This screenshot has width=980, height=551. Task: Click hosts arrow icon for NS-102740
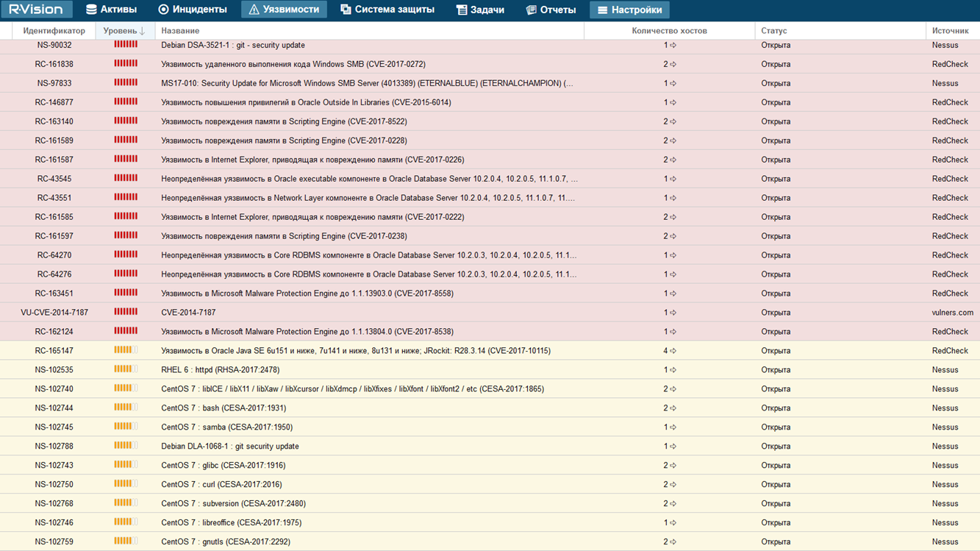tap(673, 390)
